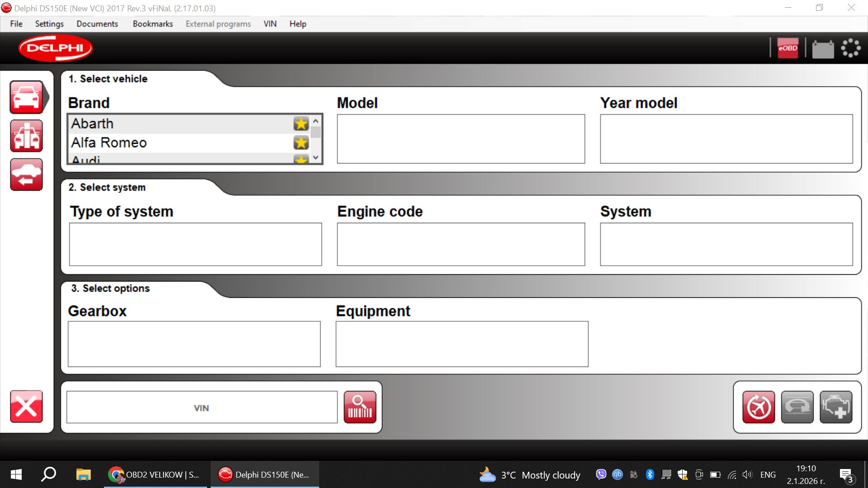Click the grey vehicle scan icon
Image resolution: width=868 pixels, height=488 pixels.
[x=797, y=407]
